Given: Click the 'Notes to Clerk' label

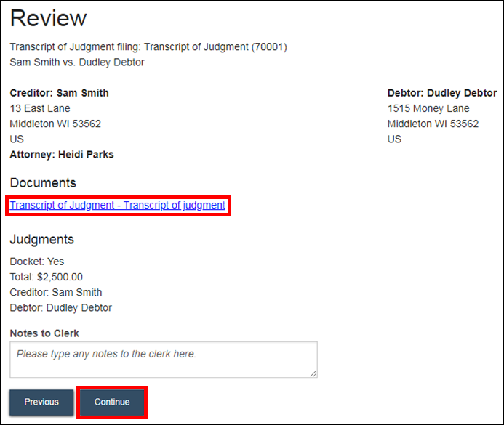Looking at the screenshot, I should point(44,333).
